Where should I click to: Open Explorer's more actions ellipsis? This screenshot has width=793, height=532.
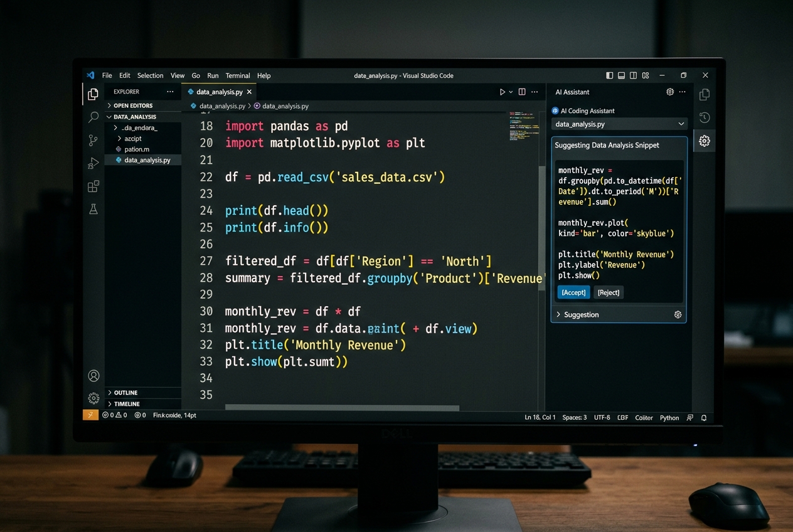click(170, 92)
